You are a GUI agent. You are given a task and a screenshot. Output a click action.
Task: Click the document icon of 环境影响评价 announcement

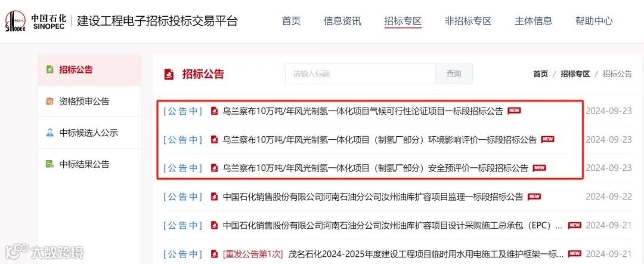click(214, 140)
